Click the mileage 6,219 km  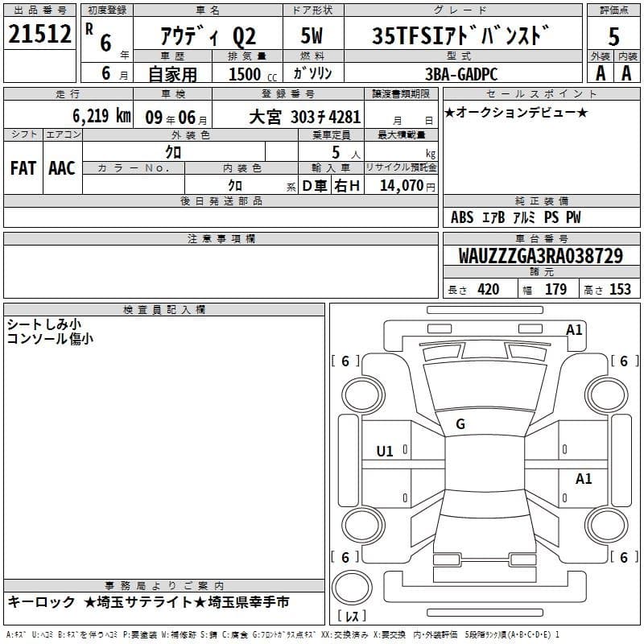[x=101, y=116]
